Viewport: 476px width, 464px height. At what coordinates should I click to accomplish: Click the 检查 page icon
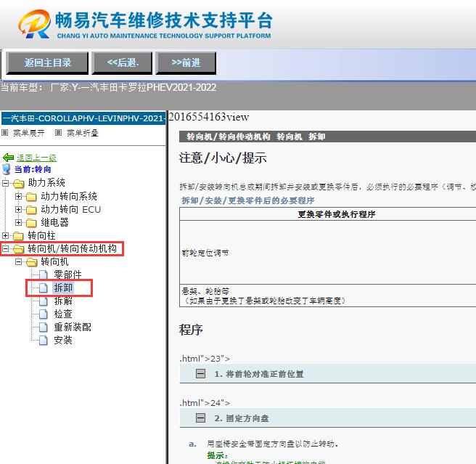coord(44,314)
